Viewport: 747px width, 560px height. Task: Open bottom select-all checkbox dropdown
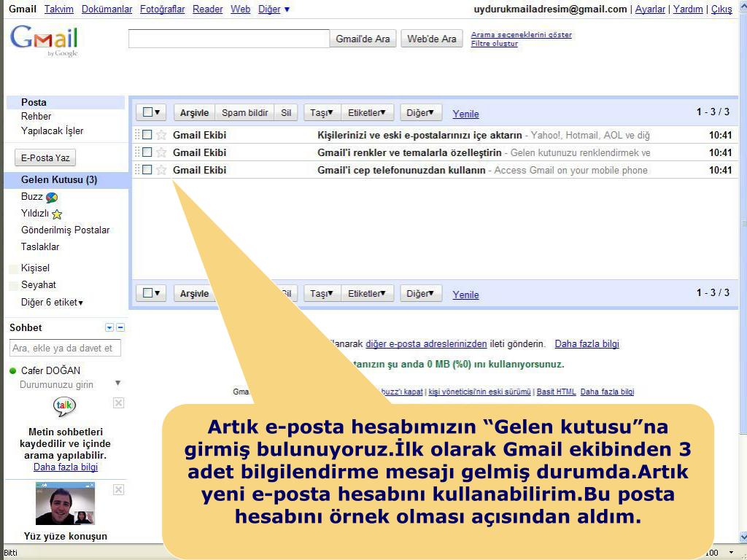(151, 293)
